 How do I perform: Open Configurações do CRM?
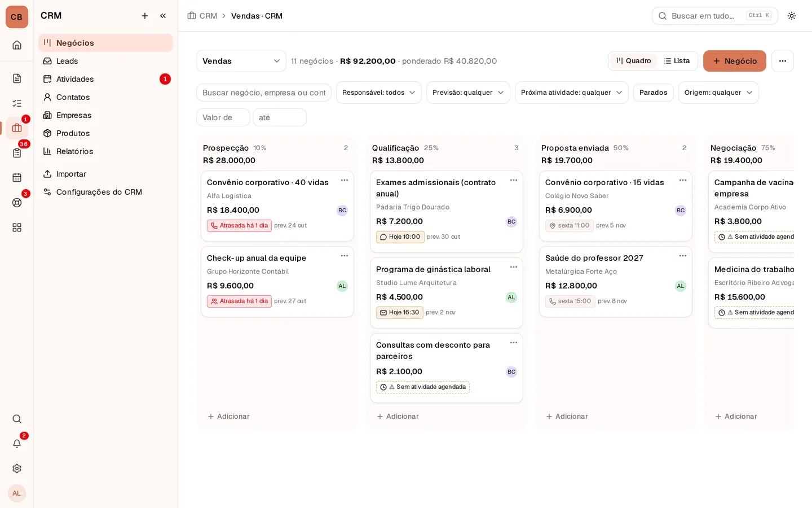[x=105, y=192]
